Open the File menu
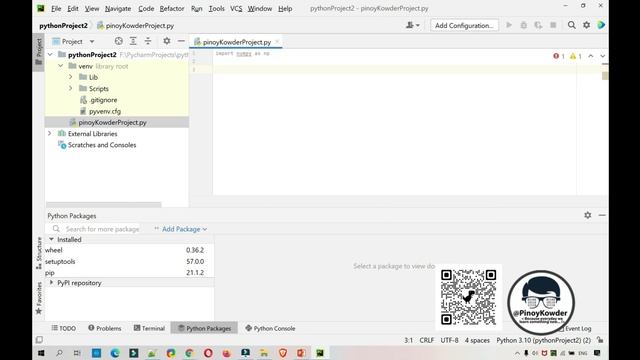 point(56,8)
